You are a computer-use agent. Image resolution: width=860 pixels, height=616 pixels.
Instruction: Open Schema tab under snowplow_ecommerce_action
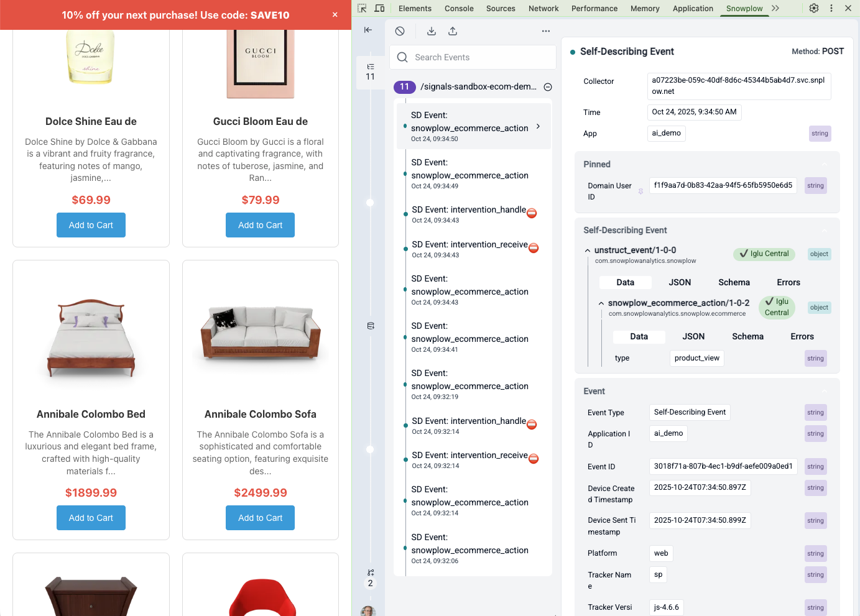click(x=747, y=336)
